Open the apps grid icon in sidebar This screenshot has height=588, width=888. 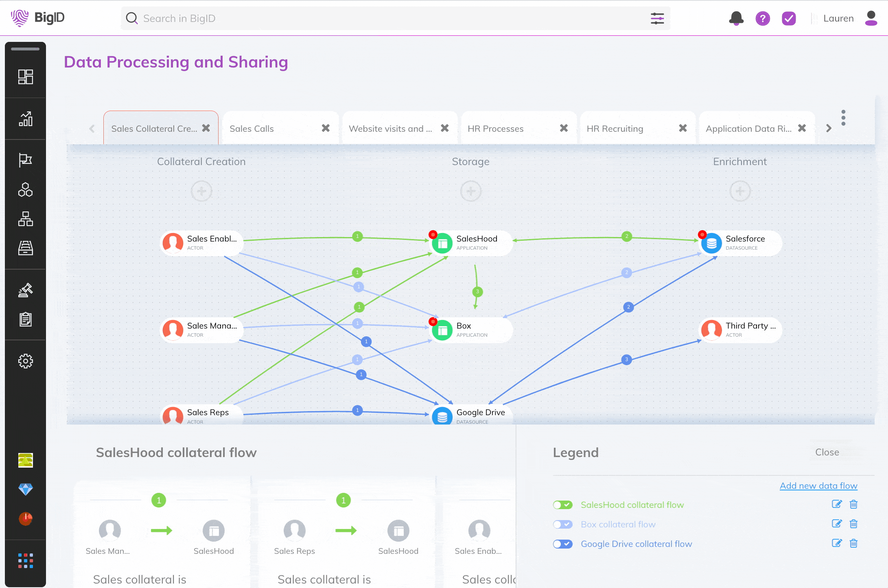pyautogui.click(x=25, y=561)
